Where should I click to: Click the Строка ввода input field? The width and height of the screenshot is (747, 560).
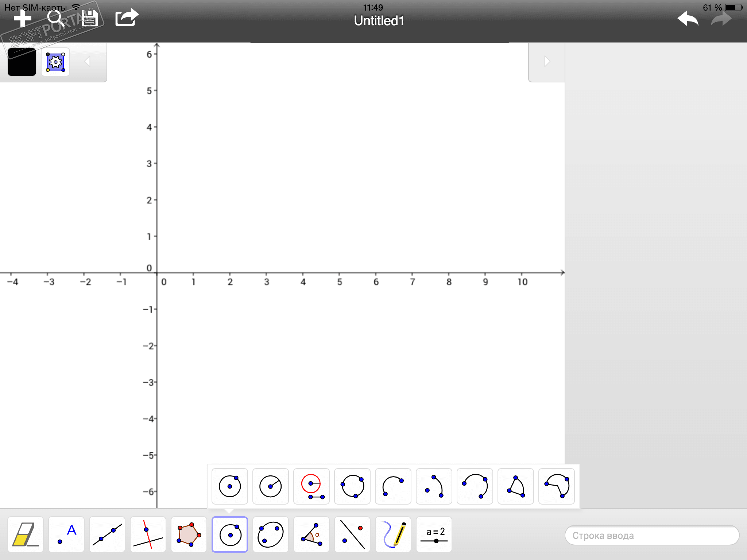[x=651, y=535]
